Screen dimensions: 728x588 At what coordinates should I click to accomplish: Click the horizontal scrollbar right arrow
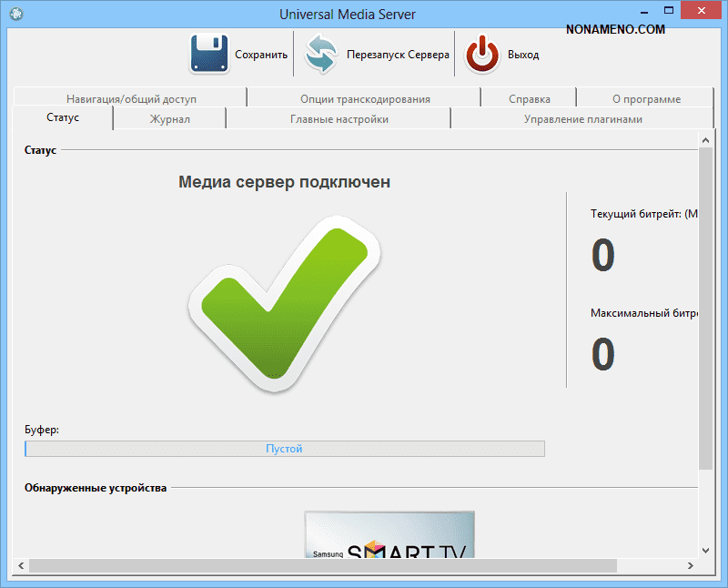(x=689, y=565)
